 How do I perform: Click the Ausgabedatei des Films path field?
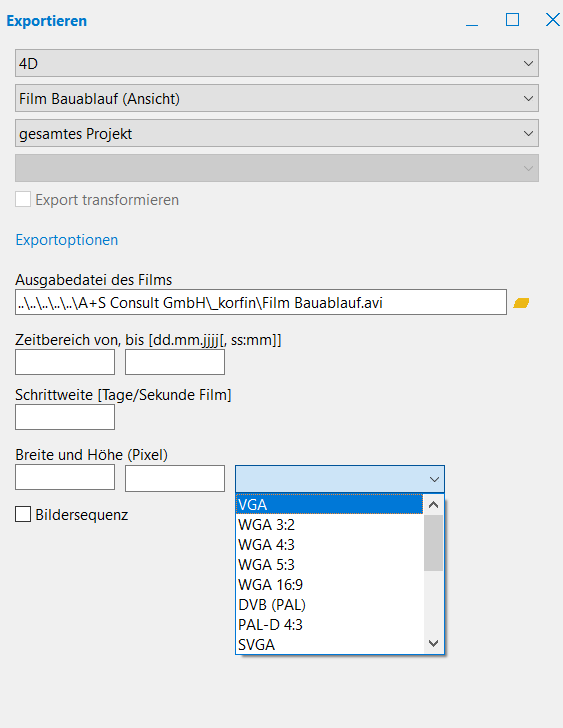261,302
